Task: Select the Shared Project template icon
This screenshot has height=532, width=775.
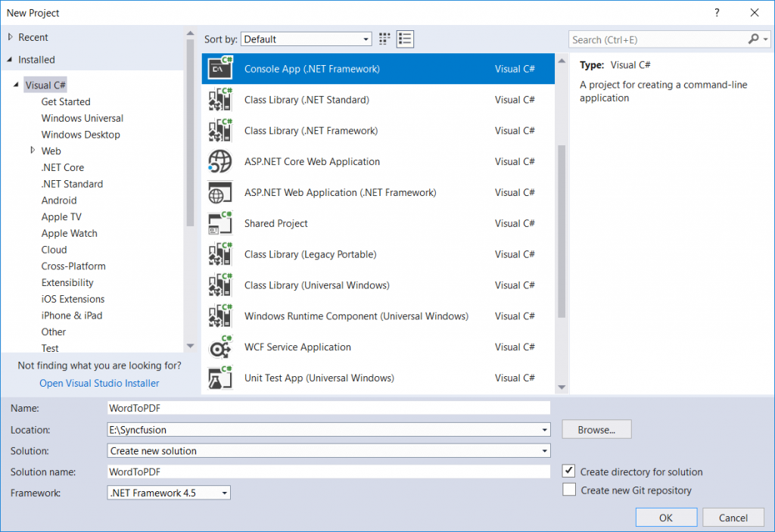Action: point(219,223)
